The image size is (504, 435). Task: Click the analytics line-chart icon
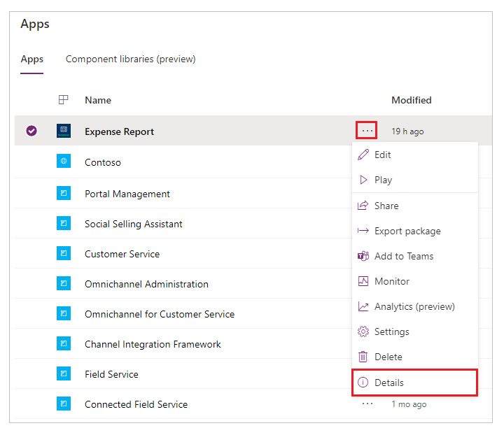(x=363, y=306)
